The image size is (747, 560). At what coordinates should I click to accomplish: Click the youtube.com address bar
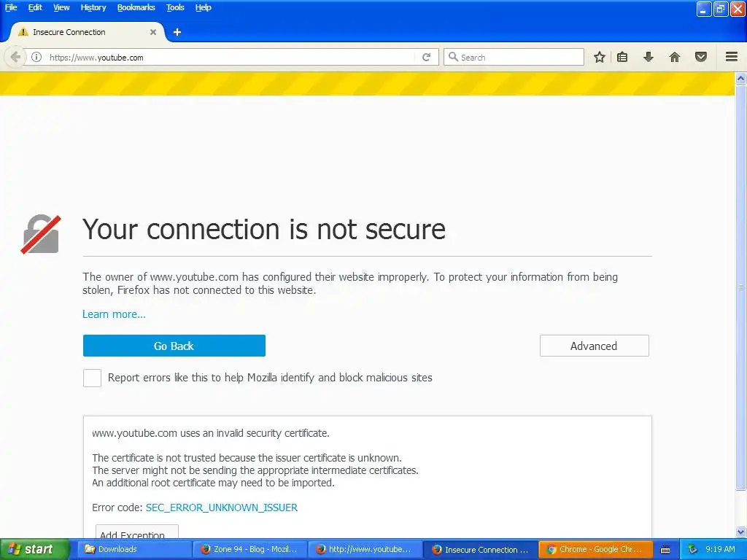pos(231,57)
